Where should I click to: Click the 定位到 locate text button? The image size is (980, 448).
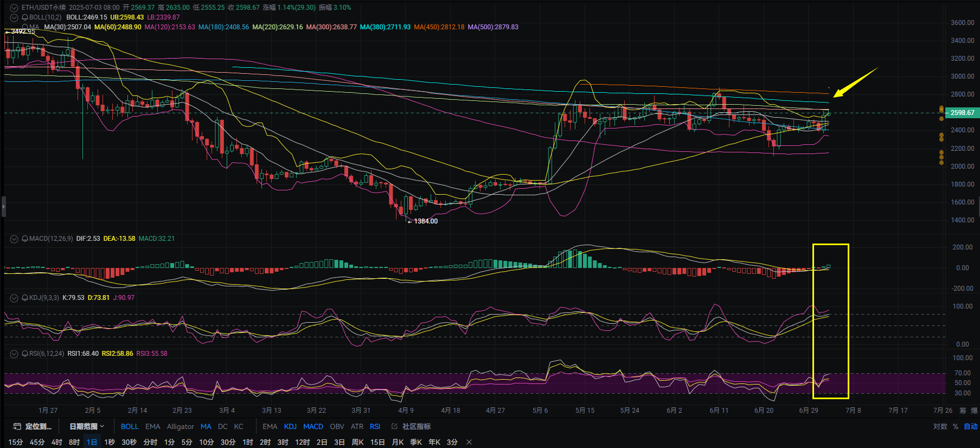point(39,426)
